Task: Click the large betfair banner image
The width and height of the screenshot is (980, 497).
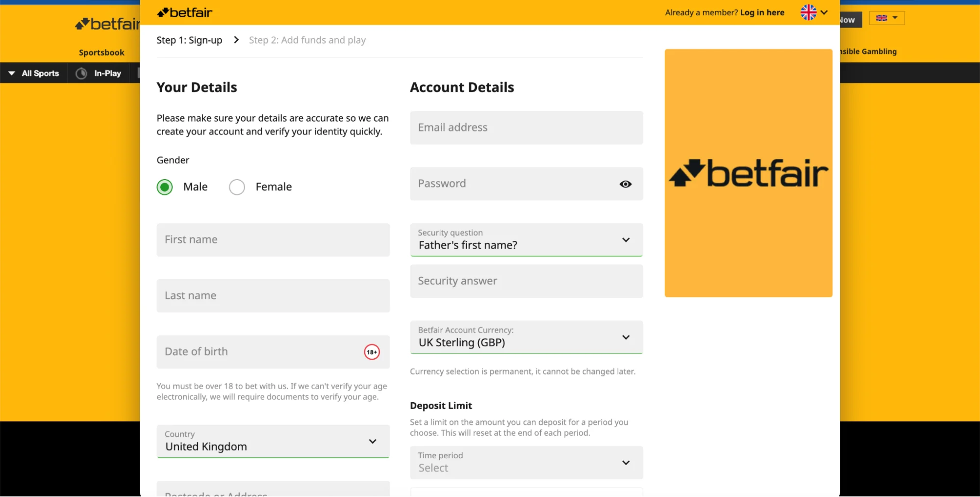Action: [748, 173]
